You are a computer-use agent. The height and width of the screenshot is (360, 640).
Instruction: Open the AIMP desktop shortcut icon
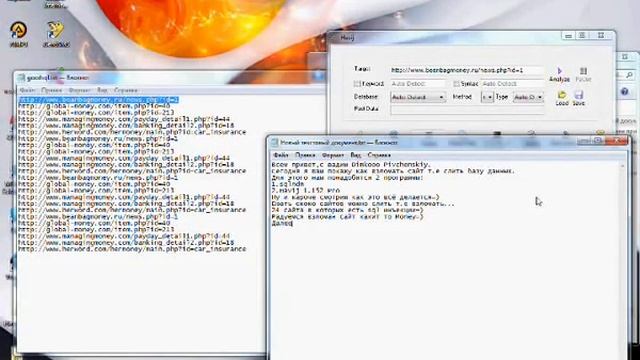point(19,31)
